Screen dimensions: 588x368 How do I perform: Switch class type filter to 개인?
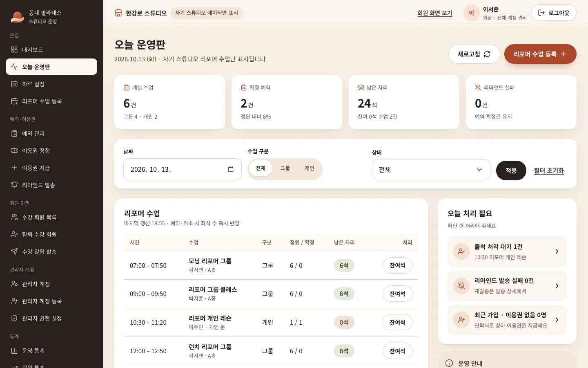(x=310, y=168)
